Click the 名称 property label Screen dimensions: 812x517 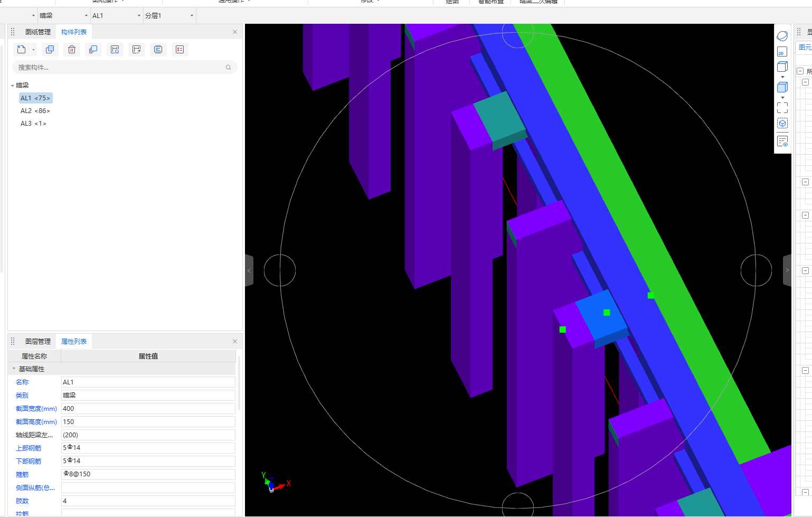click(x=22, y=382)
